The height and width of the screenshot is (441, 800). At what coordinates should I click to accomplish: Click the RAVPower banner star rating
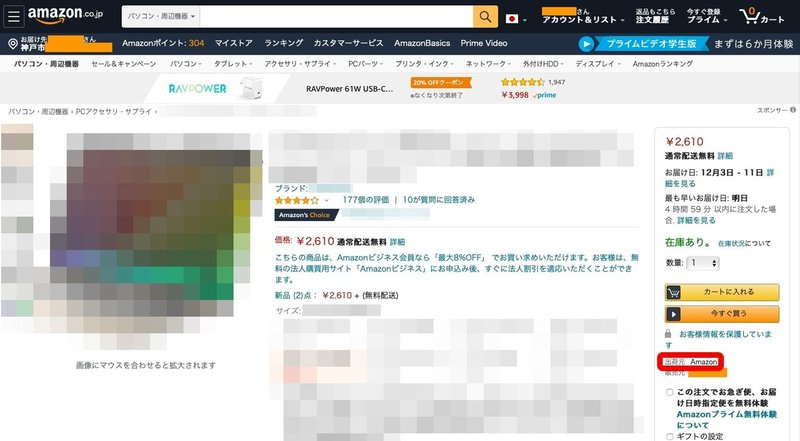[523, 82]
